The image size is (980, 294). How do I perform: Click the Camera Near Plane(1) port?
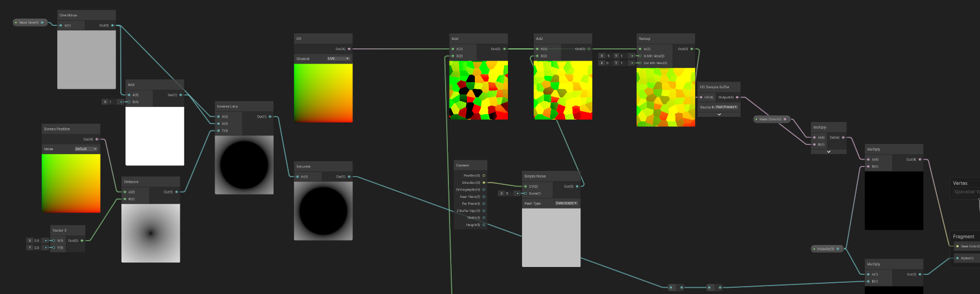point(484,197)
